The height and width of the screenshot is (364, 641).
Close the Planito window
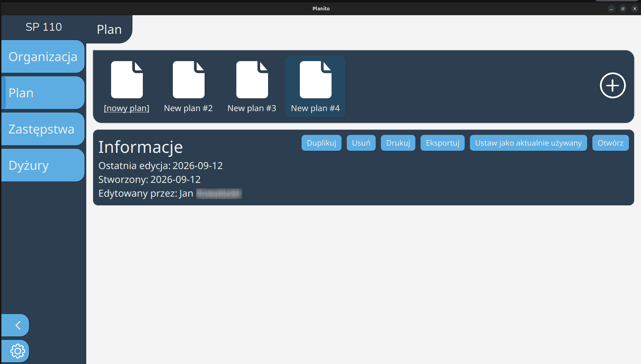(635, 9)
